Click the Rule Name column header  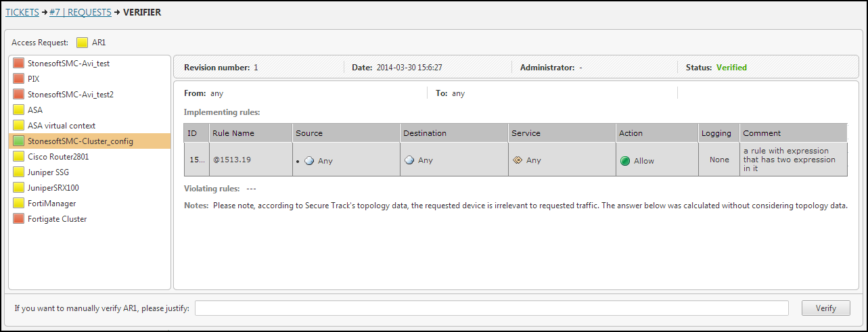pyautogui.click(x=233, y=133)
